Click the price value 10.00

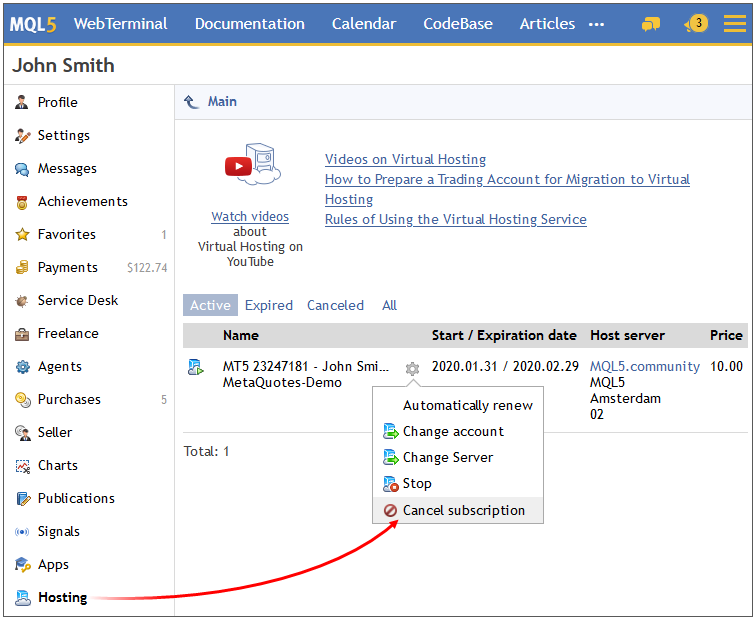tap(727, 367)
